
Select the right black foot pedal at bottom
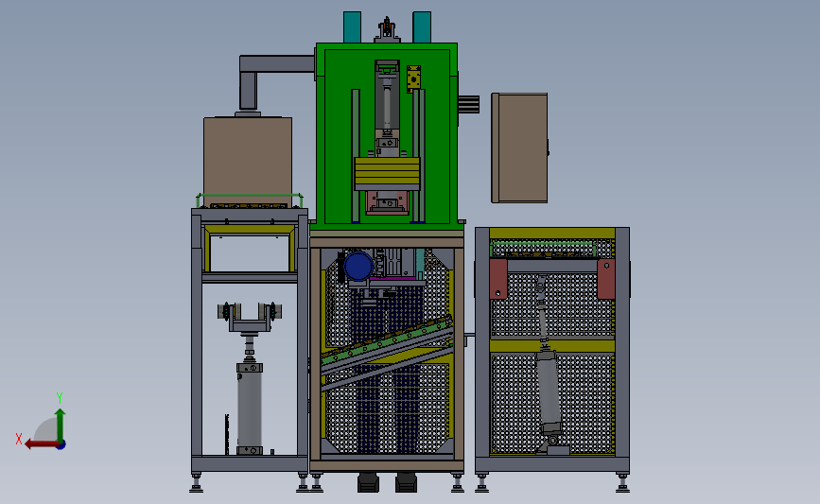[407, 482]
